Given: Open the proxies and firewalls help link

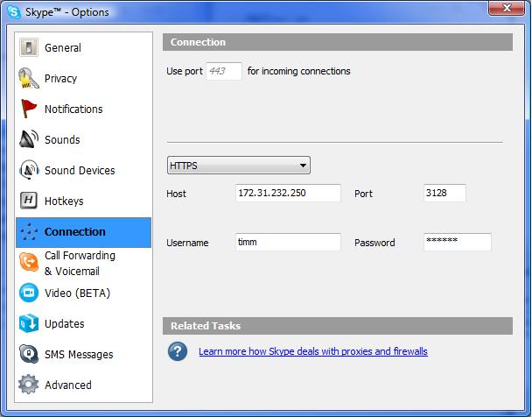Looking at the screenshot, I should pos(313,351).
